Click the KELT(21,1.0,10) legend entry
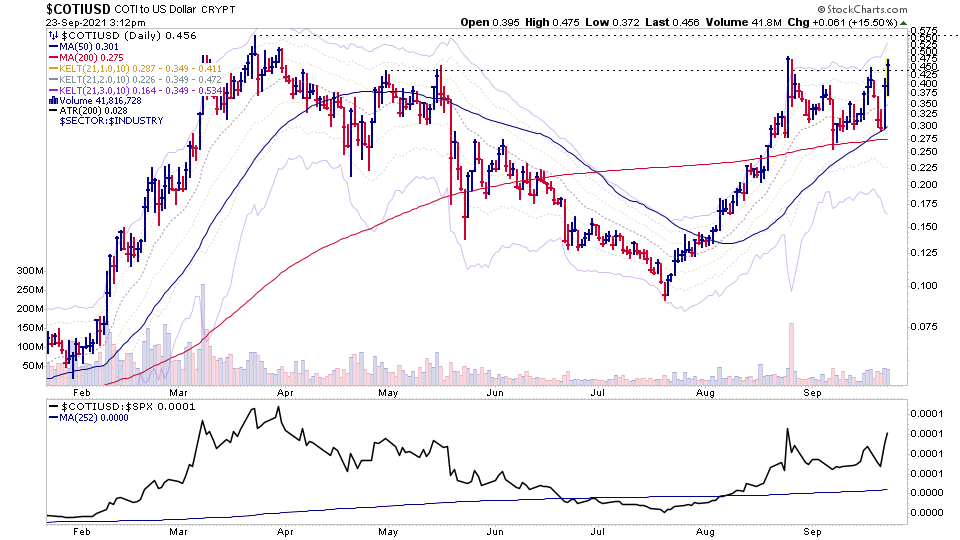 140,69
